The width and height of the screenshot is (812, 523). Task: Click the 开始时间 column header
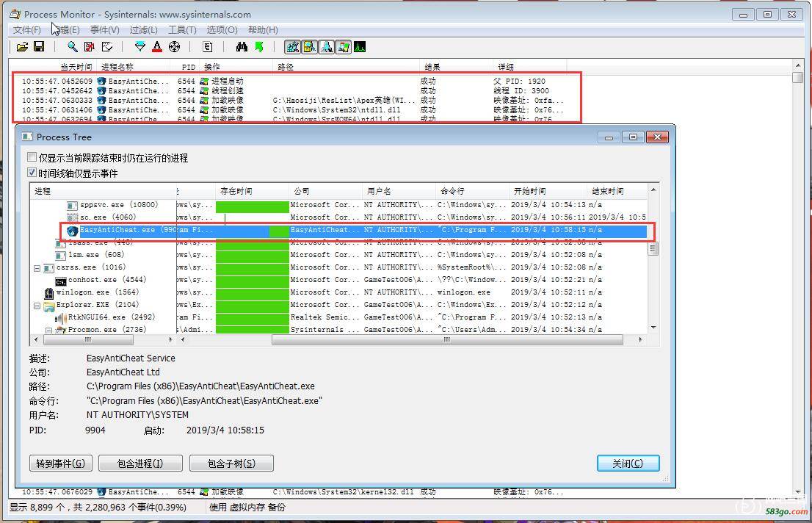548,191
